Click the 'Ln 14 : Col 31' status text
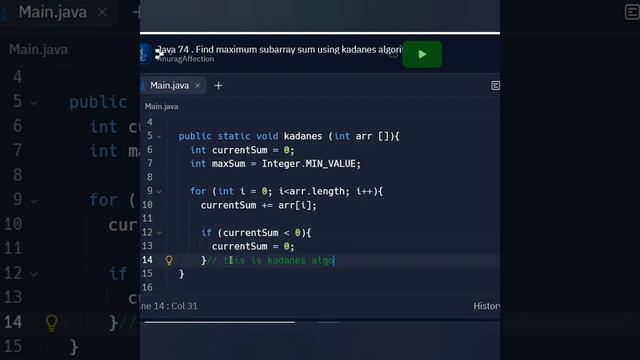Screen dimensions: 640x360 169,306
